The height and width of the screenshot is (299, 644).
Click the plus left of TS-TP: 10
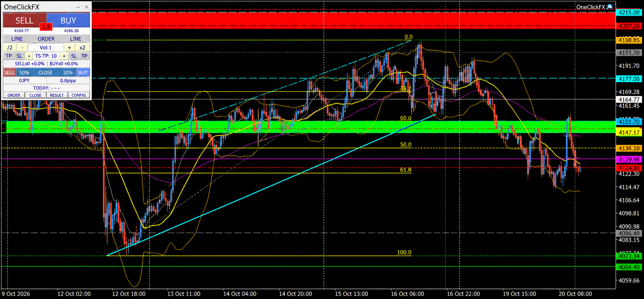(x=29, y=56)
